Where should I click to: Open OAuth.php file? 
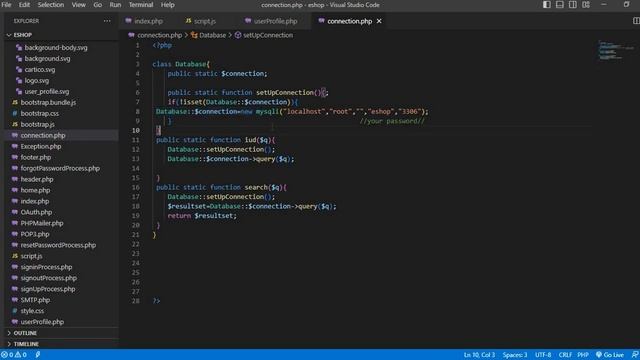click(36, 212)
